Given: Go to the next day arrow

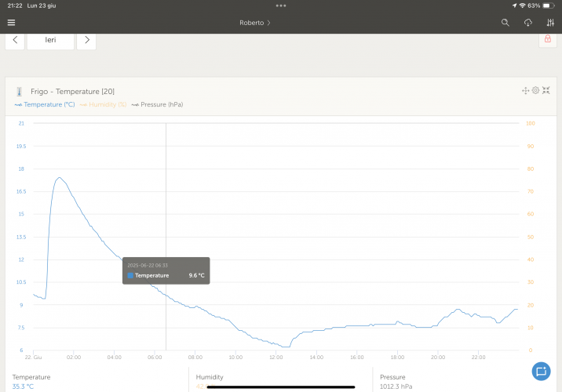Looking at the screenshot, I should click(86, 39).
